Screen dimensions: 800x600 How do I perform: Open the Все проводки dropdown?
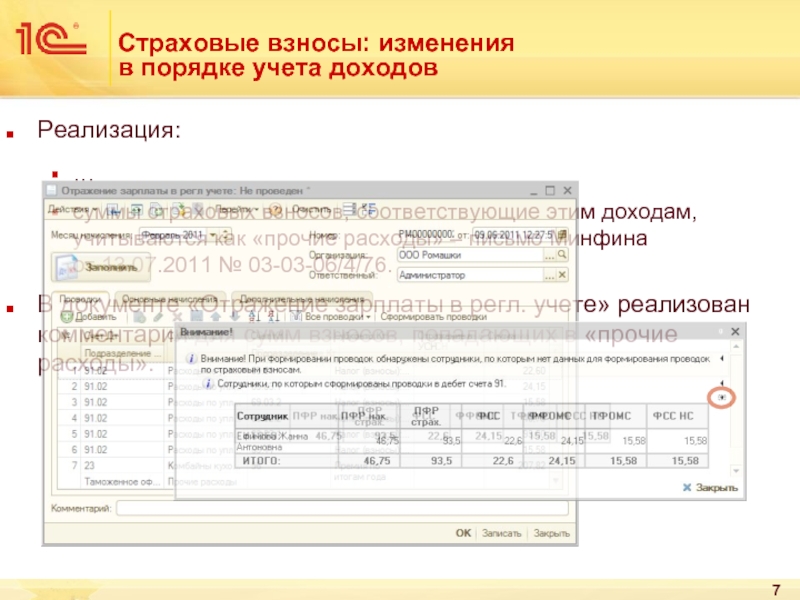click(x=331, y=317)
